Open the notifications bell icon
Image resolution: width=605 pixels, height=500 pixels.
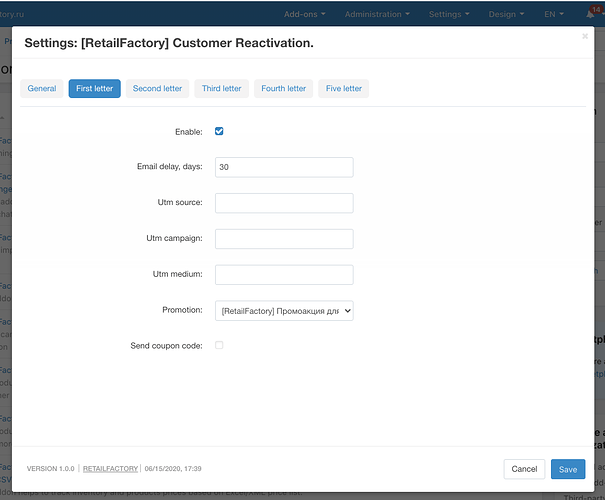(590, 14)
